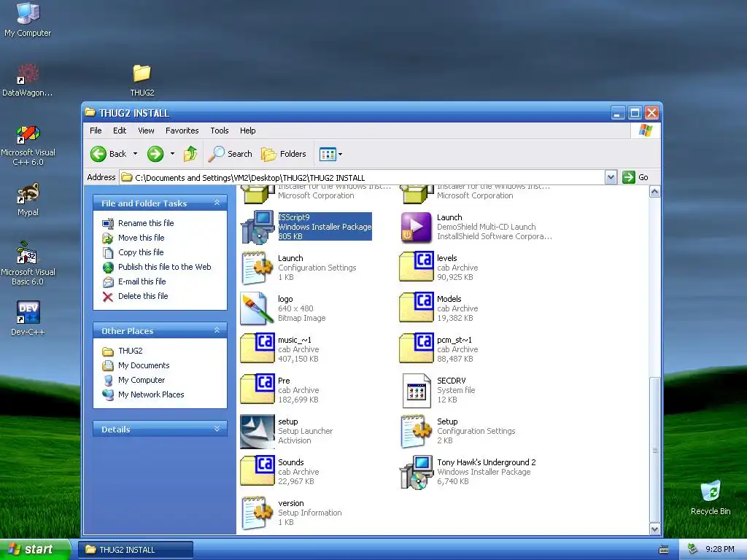Open the Back button history dropdown arrow
This screenshot has width=747, height=560.
tap(135, 154)
